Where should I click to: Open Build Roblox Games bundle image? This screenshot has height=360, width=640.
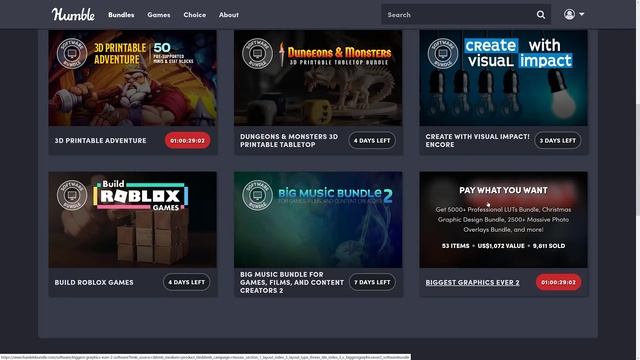[133, 220]
